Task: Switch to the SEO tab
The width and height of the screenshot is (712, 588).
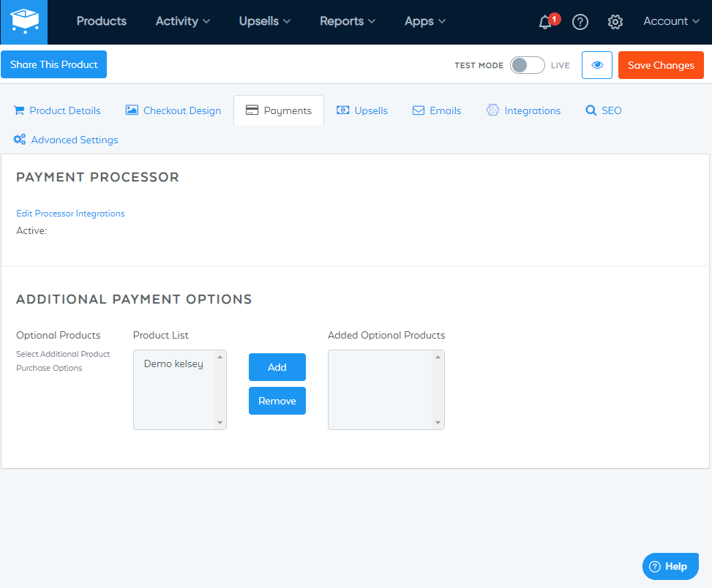Action: 604,110
